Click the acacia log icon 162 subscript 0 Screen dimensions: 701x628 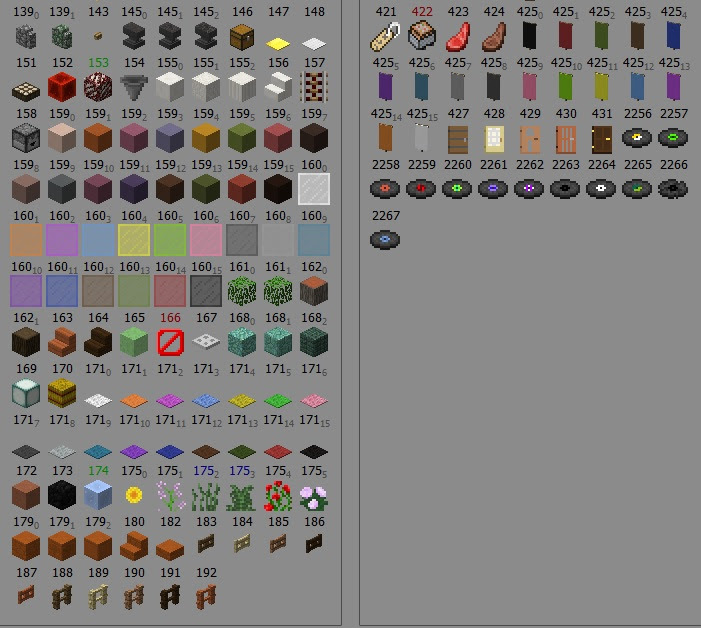(314, 291)
